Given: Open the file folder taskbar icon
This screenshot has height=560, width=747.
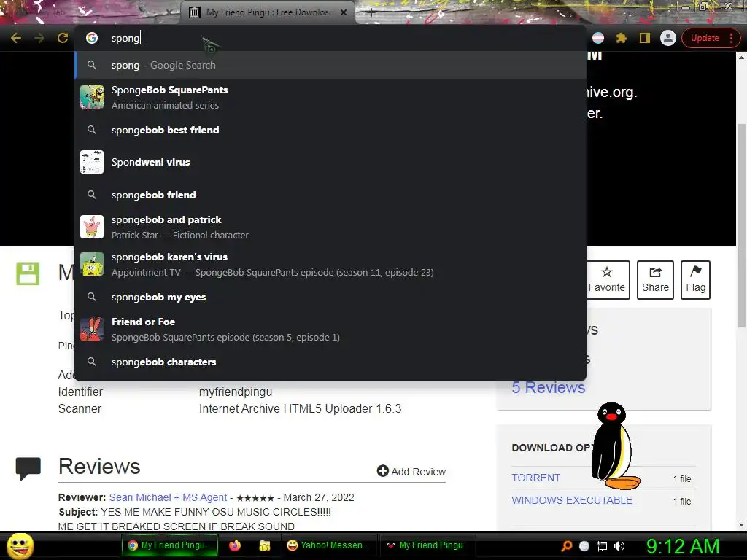Looking at the screenshot, I should (x=264, y=545).
